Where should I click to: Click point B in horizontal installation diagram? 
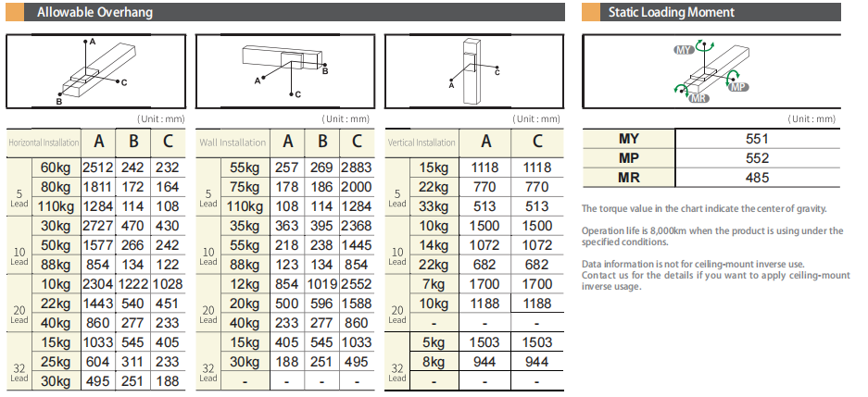pyautogui.click(x=59, y=100)
